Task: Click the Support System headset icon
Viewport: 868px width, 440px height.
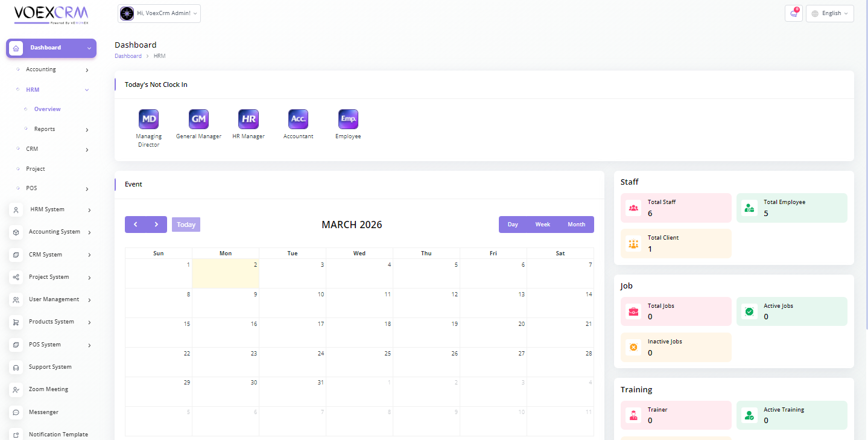Action: [x=16, y=367]
